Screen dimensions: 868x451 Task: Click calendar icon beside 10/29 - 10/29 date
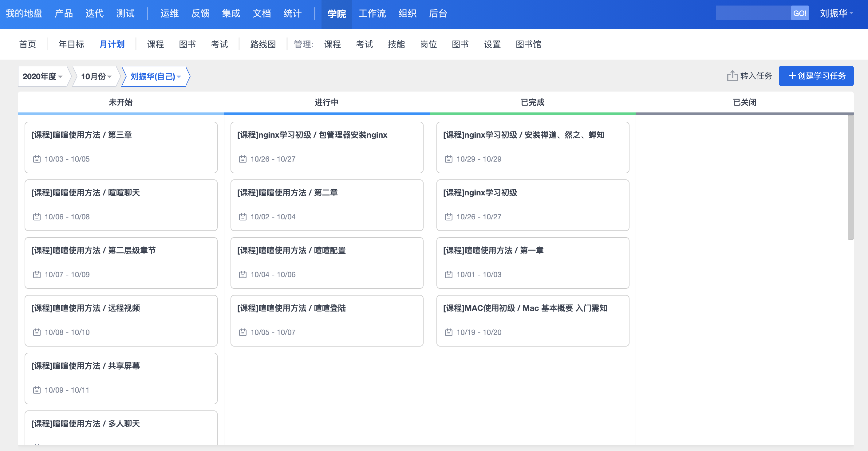pyautogui.click(x=448, y=159)
